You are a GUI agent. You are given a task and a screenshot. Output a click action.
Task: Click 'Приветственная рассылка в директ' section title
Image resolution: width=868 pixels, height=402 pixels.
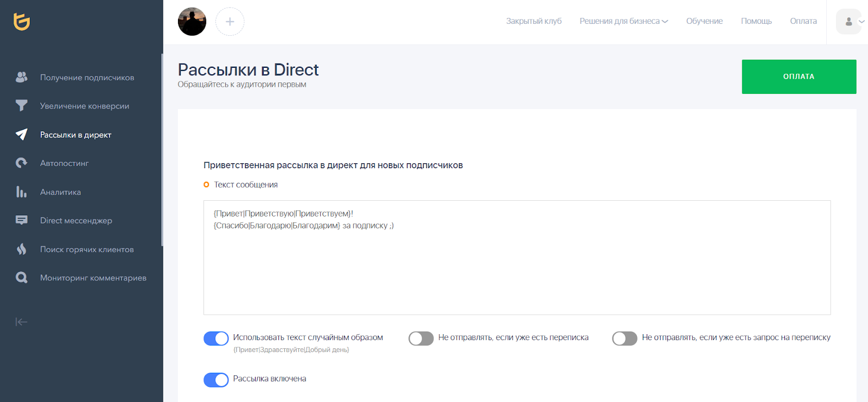[333, 165]
